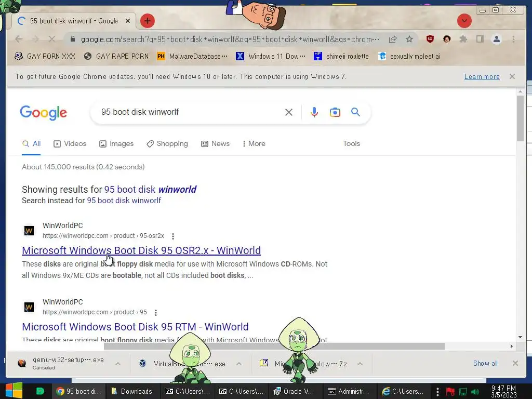532x399 pixels.
Task: Click the Google logo
Action: (44, 112)
